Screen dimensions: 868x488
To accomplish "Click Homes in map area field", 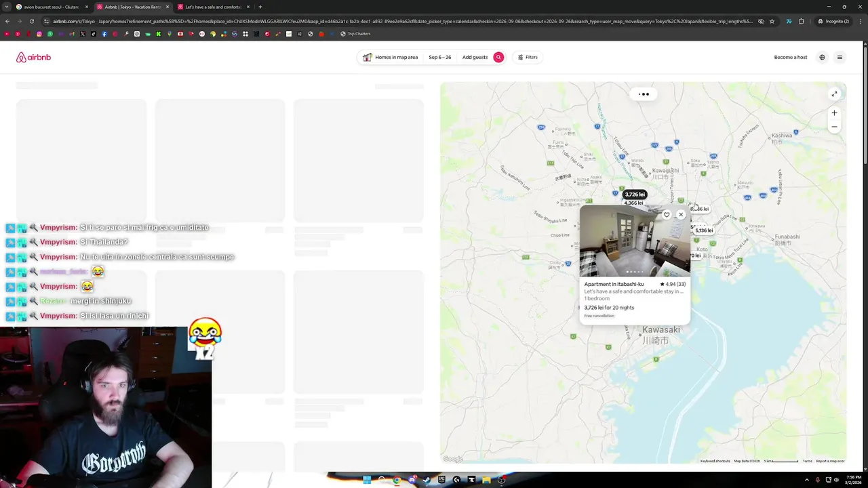I will pos(391,57).
